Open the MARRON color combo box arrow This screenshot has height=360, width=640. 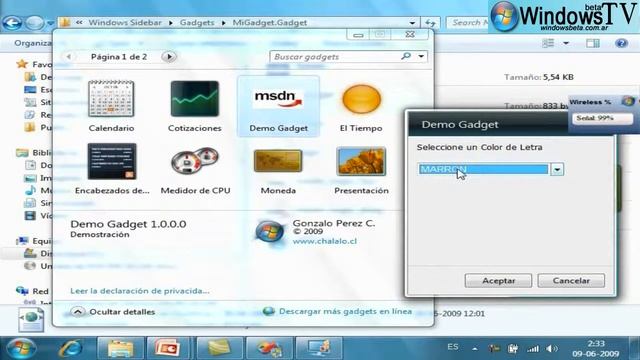point(557,169)
